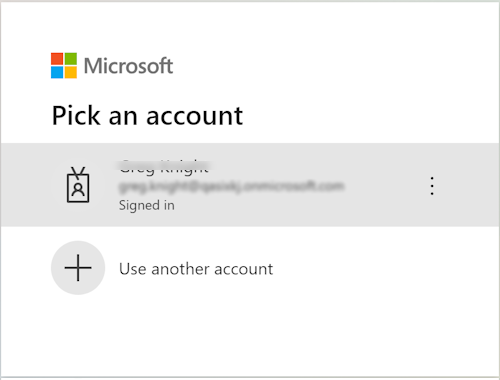
Task: Click the Microsoft wordmark text
Action: coord(128,66)
